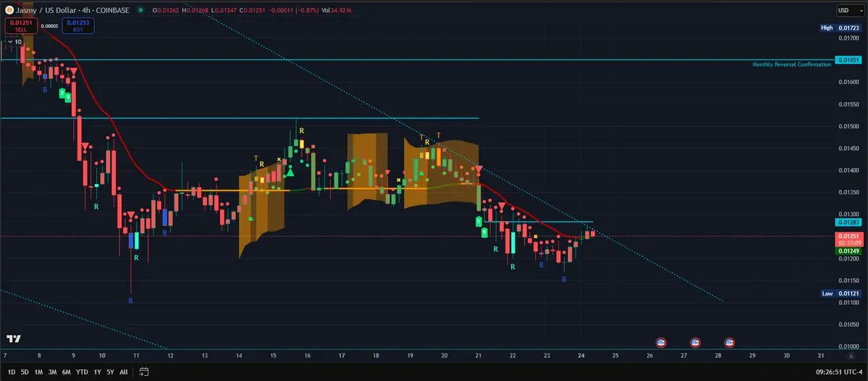
Task: Toggle auto-scale A button on price axis
Action: 851,356
